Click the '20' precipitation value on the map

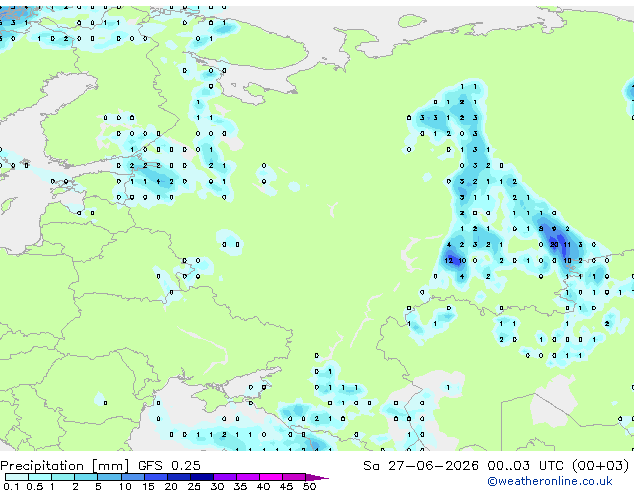click(554, 245)
